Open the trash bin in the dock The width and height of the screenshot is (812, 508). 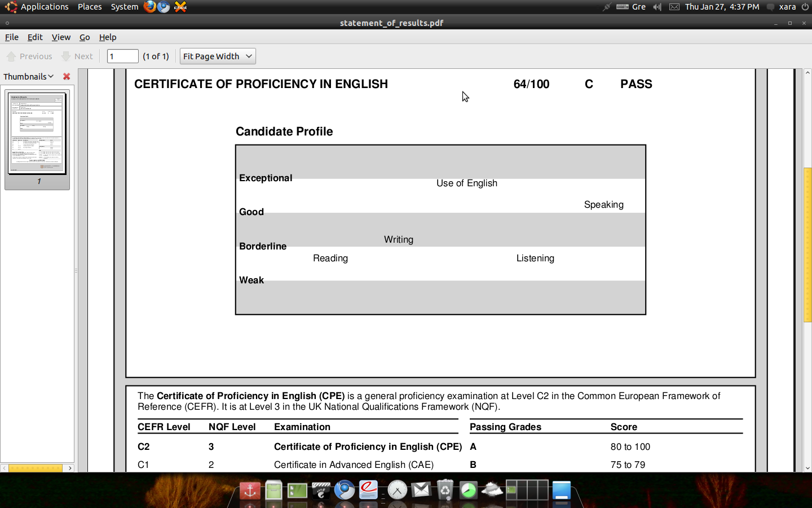(x=445, y=490)
